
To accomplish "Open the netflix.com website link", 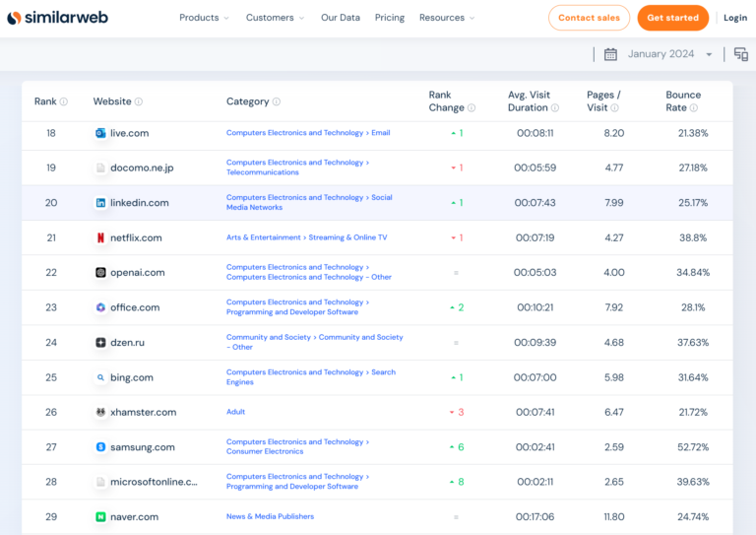I will (136, 237).
